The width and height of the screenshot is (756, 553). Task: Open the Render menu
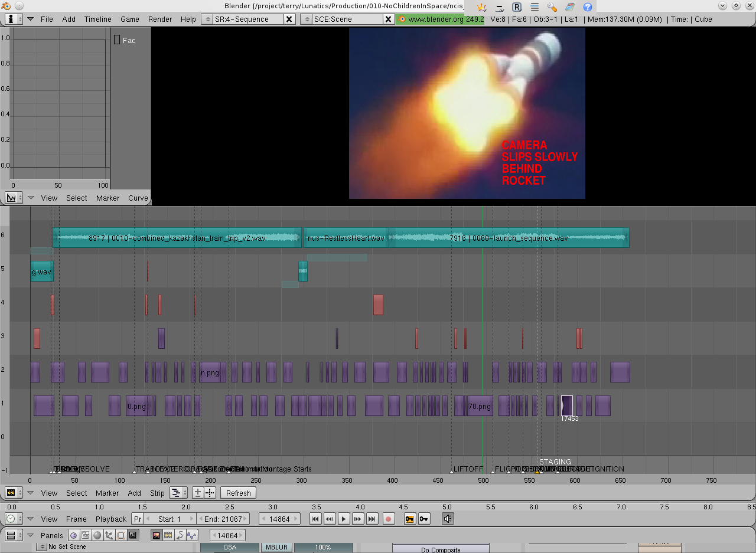pyautogui.click(x=160, y=19)
